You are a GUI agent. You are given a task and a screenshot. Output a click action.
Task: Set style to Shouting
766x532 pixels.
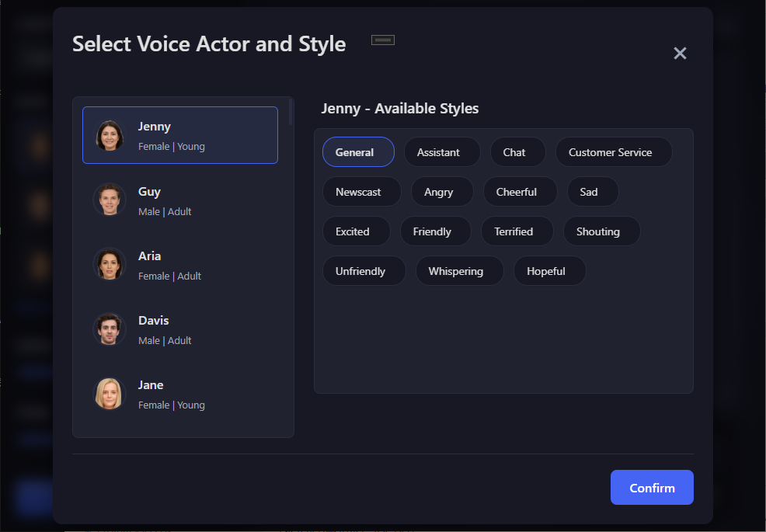(602, 231)
